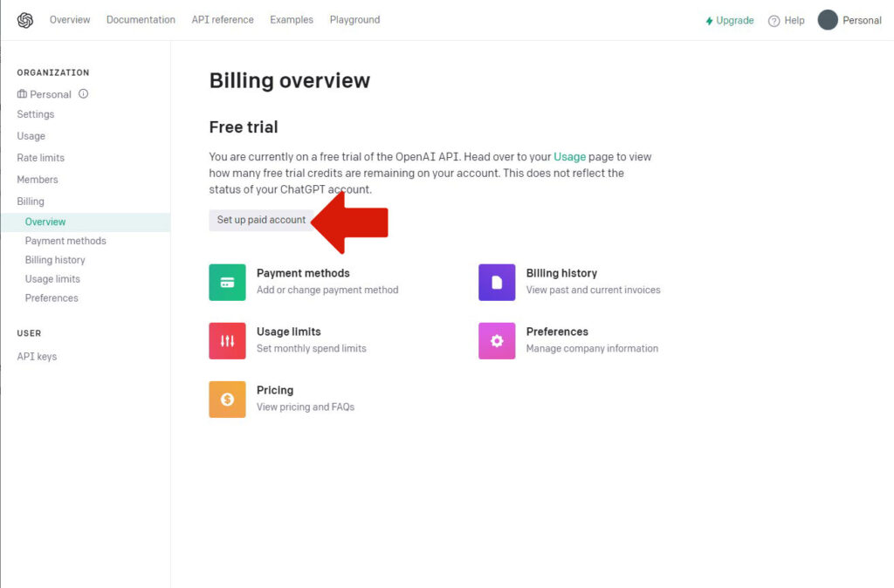This screenshot has width=894, height=588.
Task: Open Playground from the top navigation
Action: coord(354,20)
